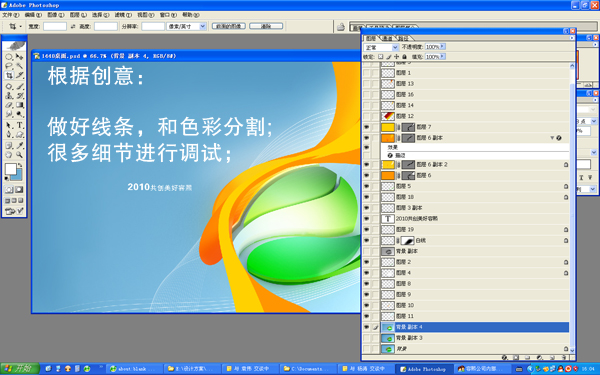
Task: Select the Crop tool in toolbox
Action: [x=8, y=75]
